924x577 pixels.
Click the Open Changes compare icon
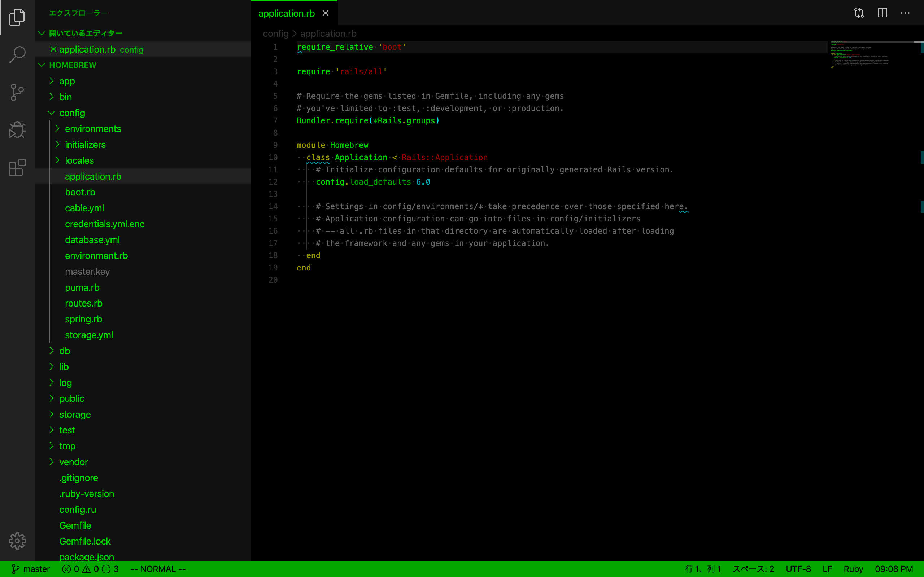pos(859,13)
